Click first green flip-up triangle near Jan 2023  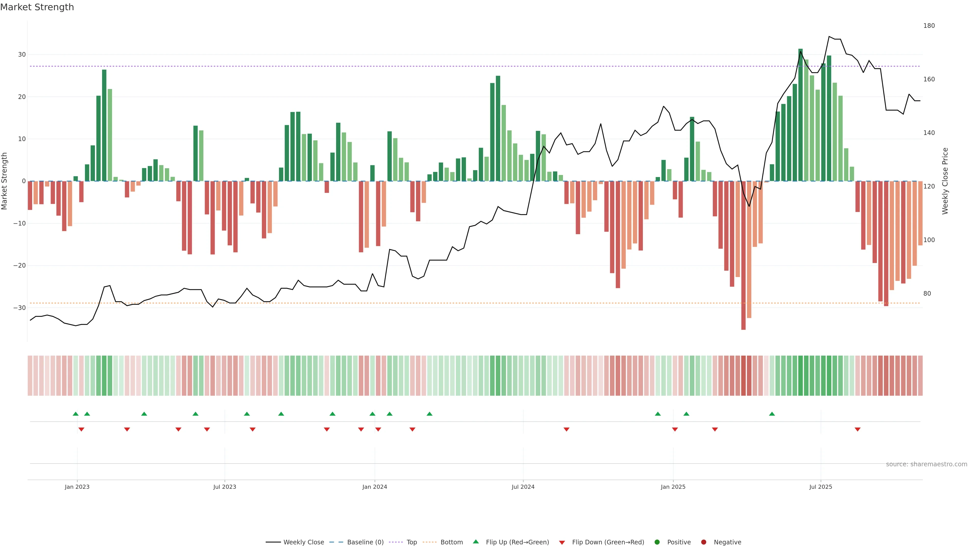click(75, 414)
